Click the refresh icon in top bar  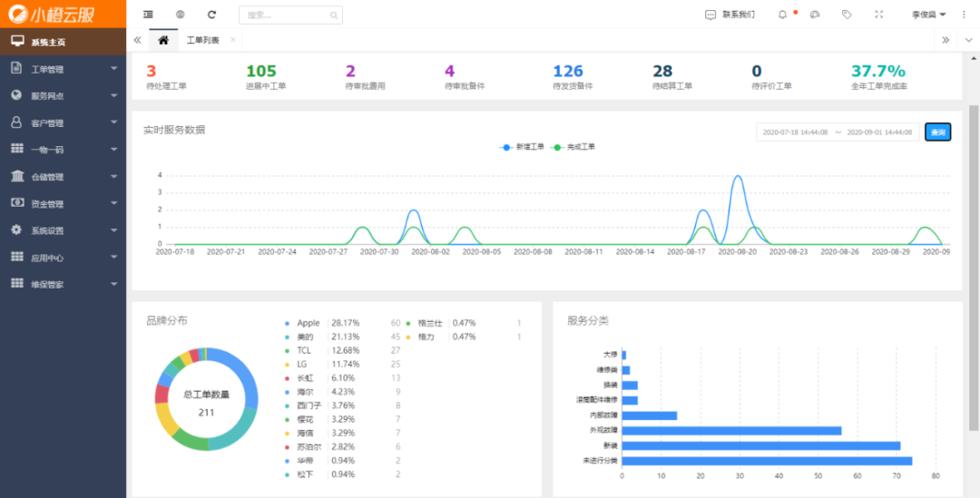[x=211, y=15]
